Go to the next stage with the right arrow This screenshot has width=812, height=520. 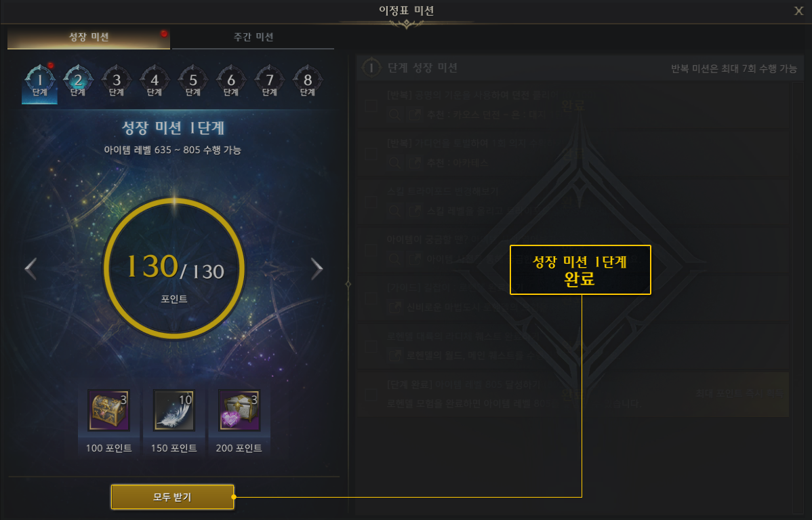pos(317,268)
